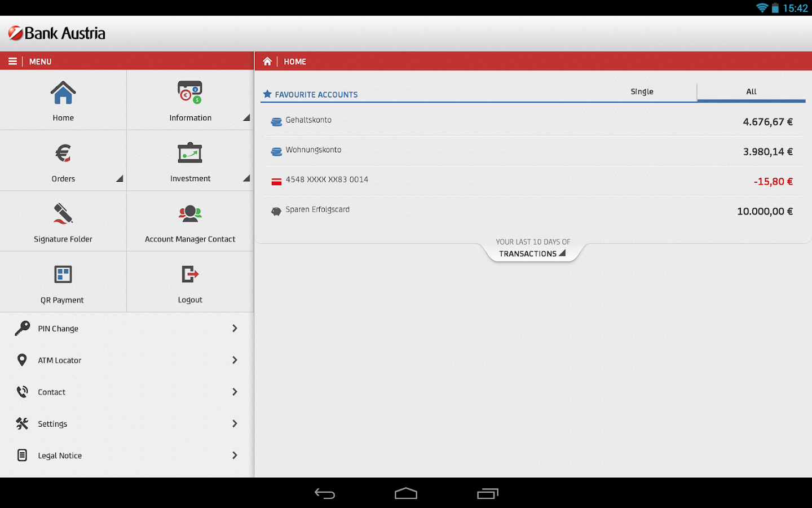The image size is (812, 508).
Task: Select the Legal Notice menu label
Action: (x=60, y=456)
